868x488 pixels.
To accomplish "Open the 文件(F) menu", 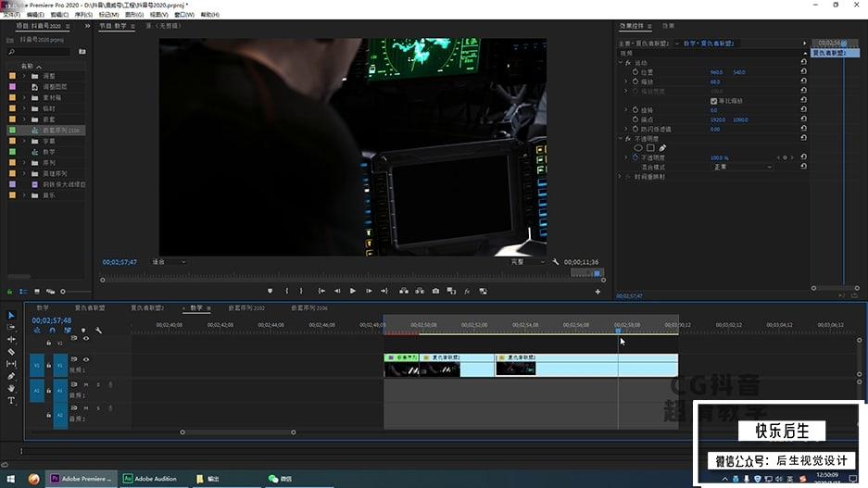I will coord(12,15).
